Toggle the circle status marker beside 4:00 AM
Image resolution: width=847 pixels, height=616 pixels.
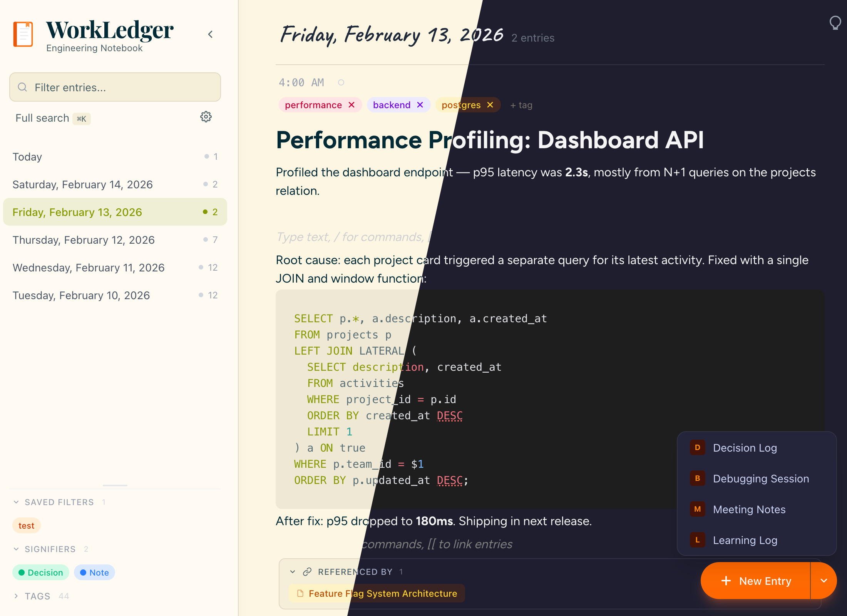tap(341, 82)
